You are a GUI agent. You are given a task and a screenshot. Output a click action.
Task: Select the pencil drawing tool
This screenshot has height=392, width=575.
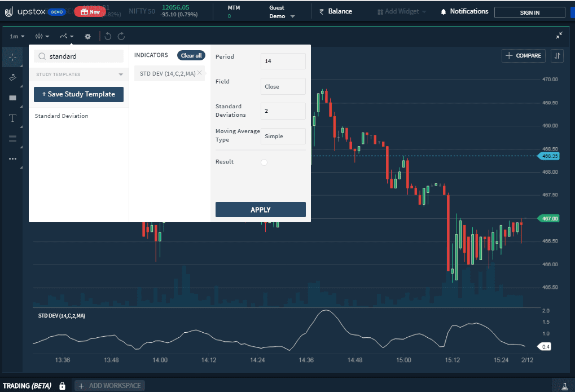[x=12, y=77]
